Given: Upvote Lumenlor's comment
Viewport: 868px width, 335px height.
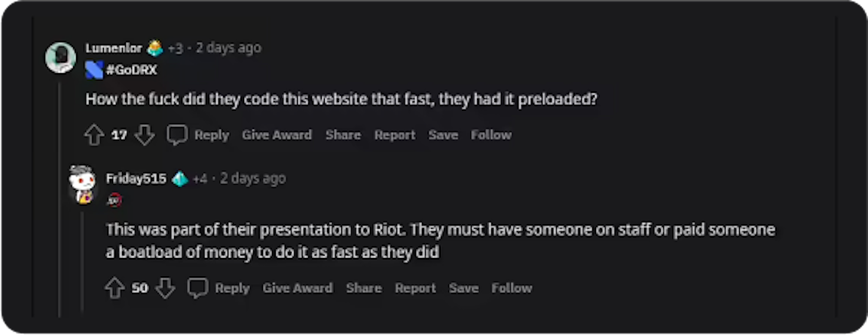Looking at the screenshot, I should (93, 135).
